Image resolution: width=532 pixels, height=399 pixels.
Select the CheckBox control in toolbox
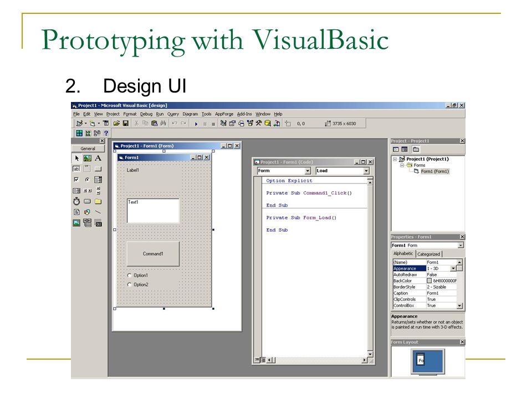76,180
